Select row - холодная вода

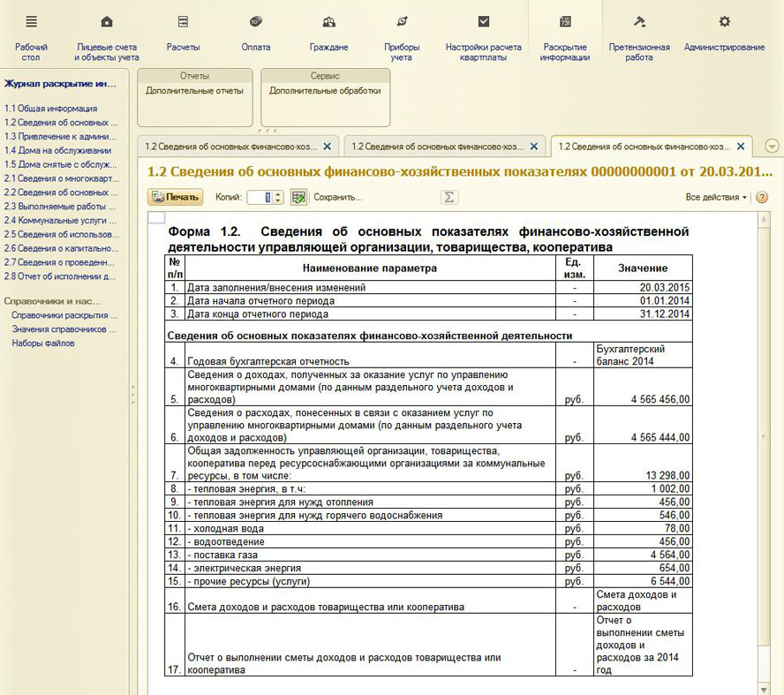[x=428, y=528]
